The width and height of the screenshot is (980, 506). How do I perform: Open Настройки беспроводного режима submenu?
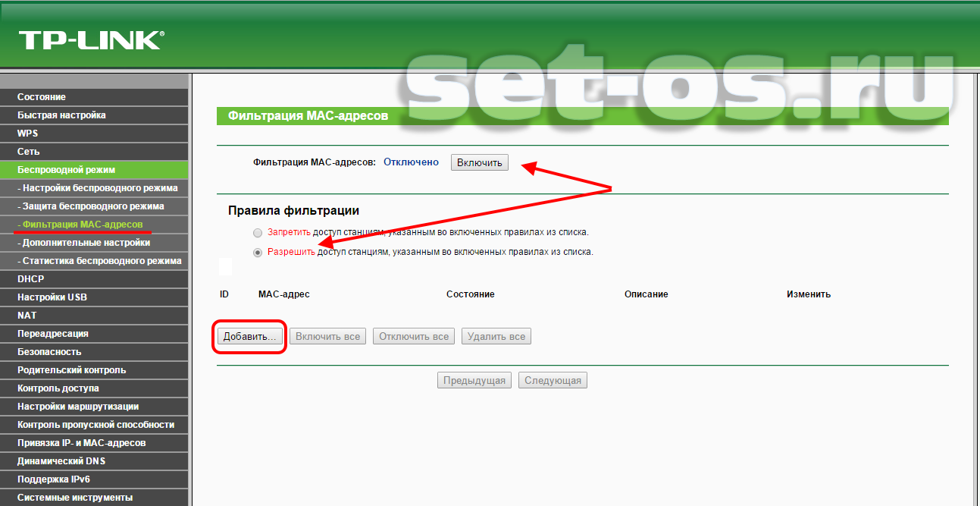click(x=94, y=188)
